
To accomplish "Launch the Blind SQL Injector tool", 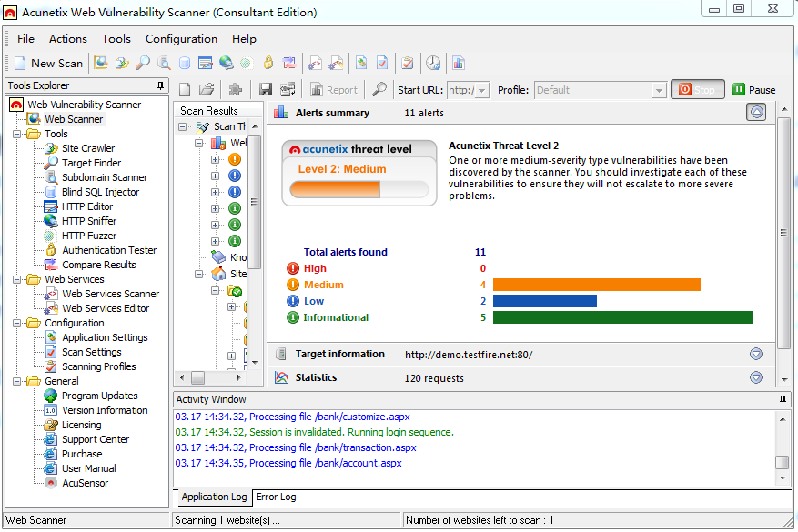I will 100,192.
